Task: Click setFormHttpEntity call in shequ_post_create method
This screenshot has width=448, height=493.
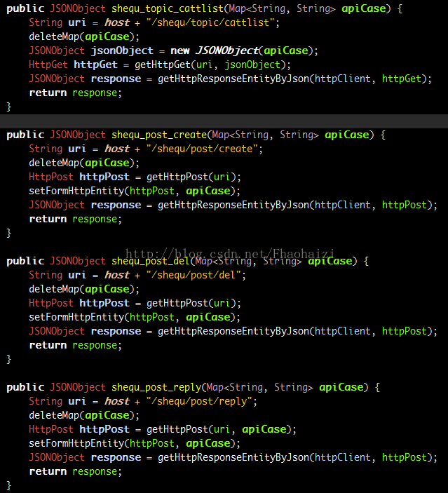Action: (76, 191)
